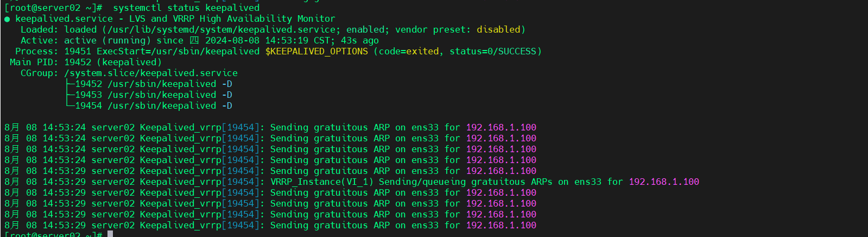Click the "code=exited" text
This screenshot has height=237, width=868.
[x=409, y=51]
